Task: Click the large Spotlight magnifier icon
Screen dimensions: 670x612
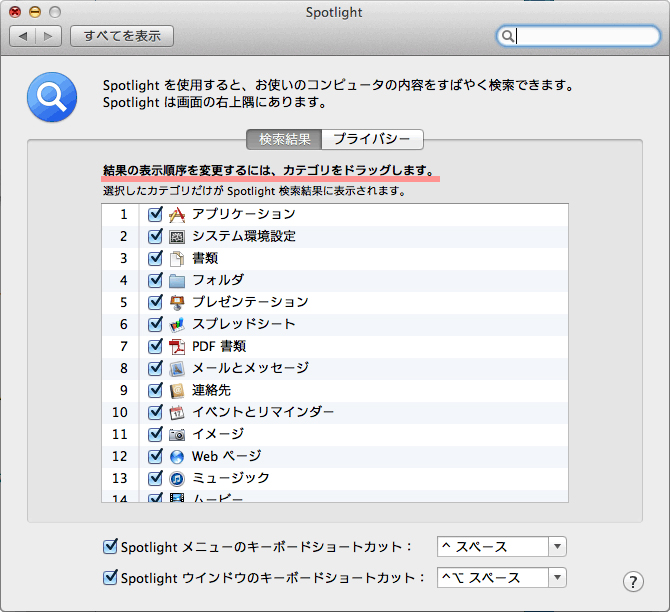Action: [x=52, y=97]
